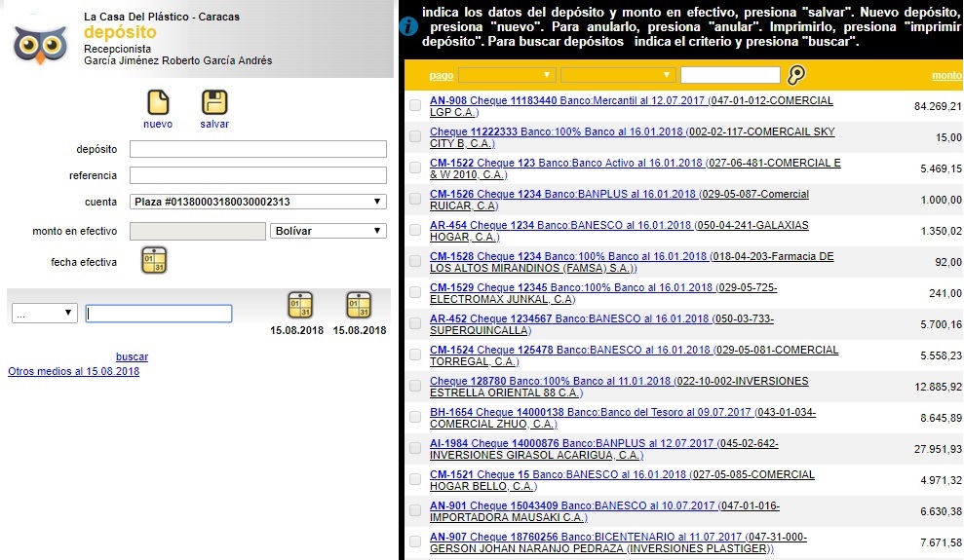
Task: Open AR-452 Superquincalla entry
Action: pyautogui.click(x=601, y=324)
